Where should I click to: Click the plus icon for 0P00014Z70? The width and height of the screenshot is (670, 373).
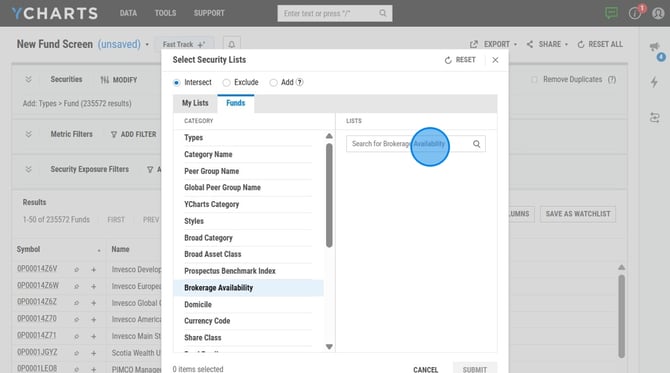tap(94, 320)
